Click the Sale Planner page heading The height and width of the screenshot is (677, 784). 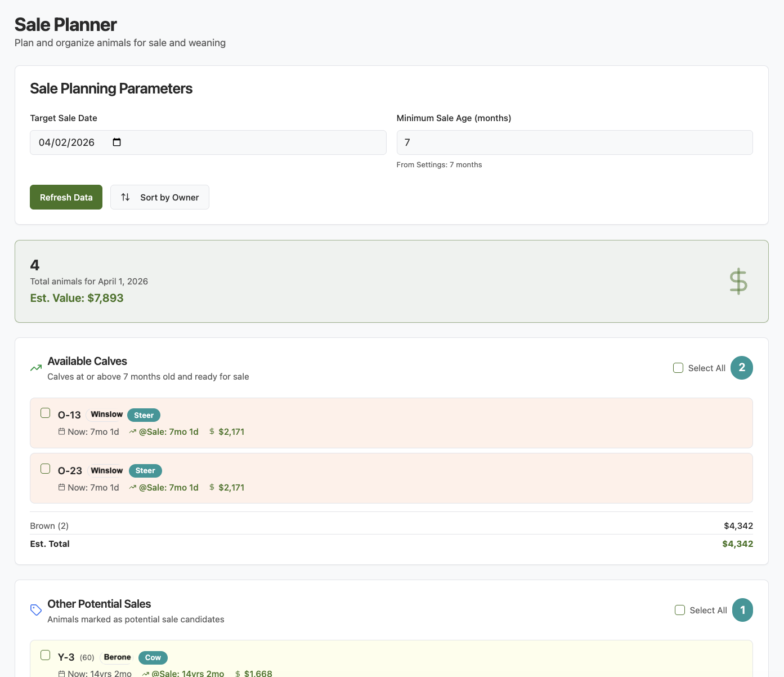pos(65,24)
